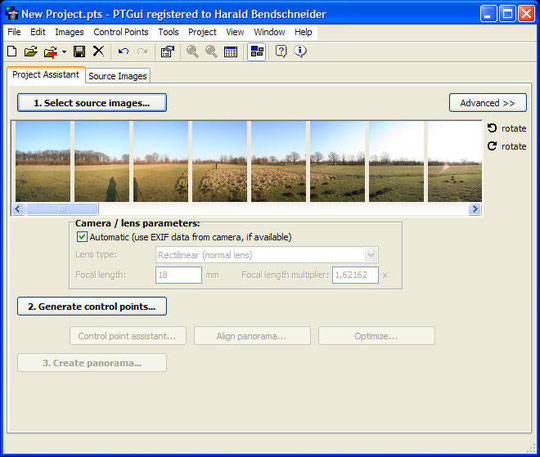Click the Undo arrow icon
Image resolution: width=540 pixels, height=457 pixels.
[123, 52]
